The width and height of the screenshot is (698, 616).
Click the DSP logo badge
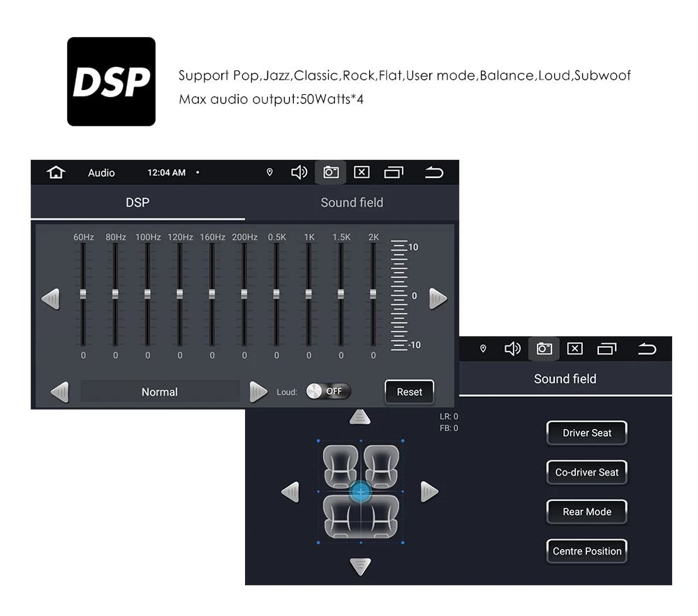(111, 82)
